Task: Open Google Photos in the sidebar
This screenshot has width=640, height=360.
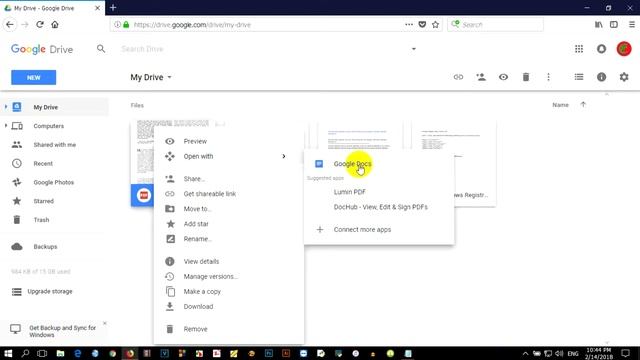Action: 53,182
